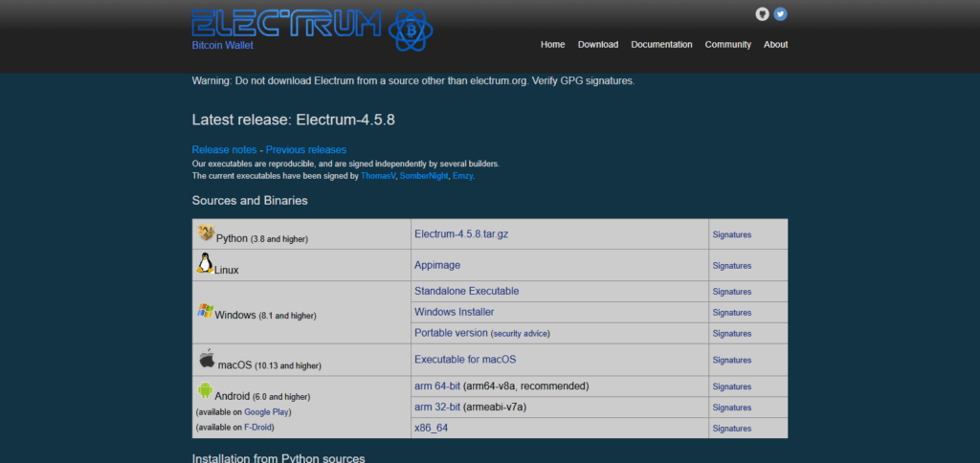Download Executable for macOS
Image resolution: width=980 pixels, height=463 pixels.
[x=465, y=360]
